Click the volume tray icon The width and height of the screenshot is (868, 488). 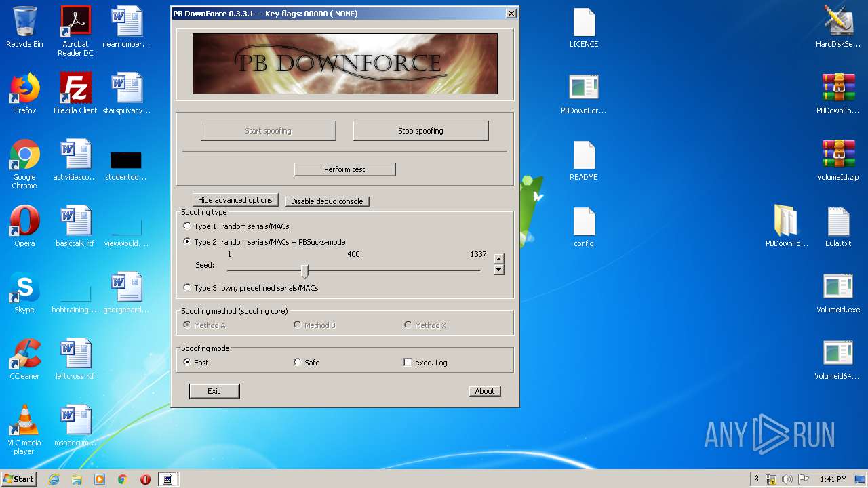787,479
